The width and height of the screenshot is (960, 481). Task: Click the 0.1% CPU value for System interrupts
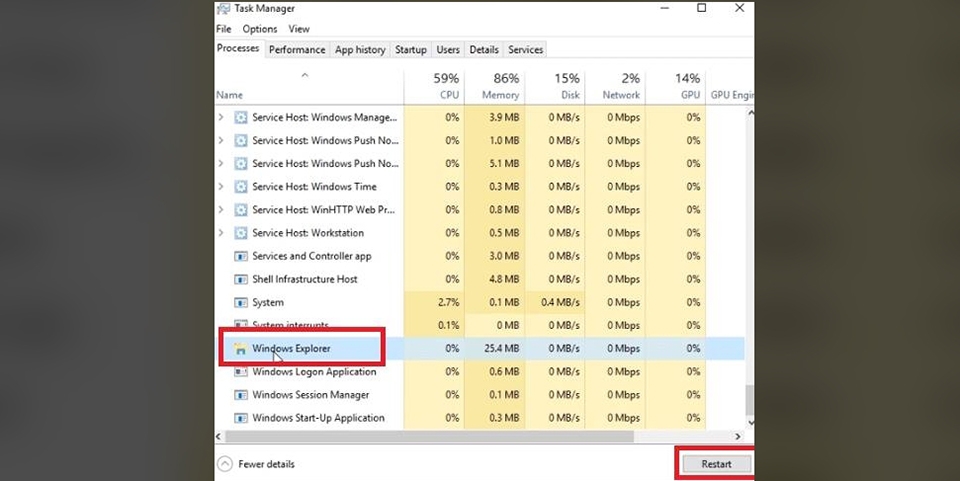click(449, 326)
